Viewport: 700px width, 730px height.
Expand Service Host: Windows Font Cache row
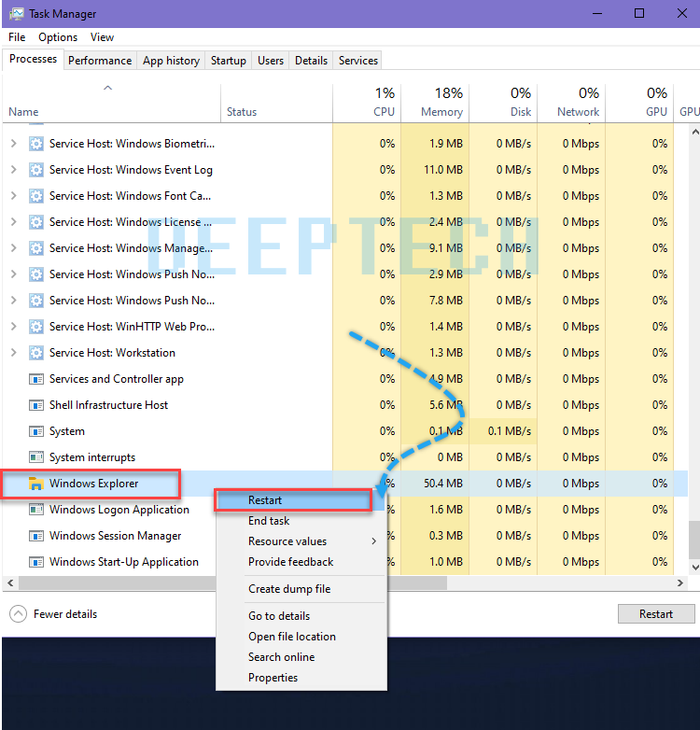pyautogui.click(x=13, y=195)
